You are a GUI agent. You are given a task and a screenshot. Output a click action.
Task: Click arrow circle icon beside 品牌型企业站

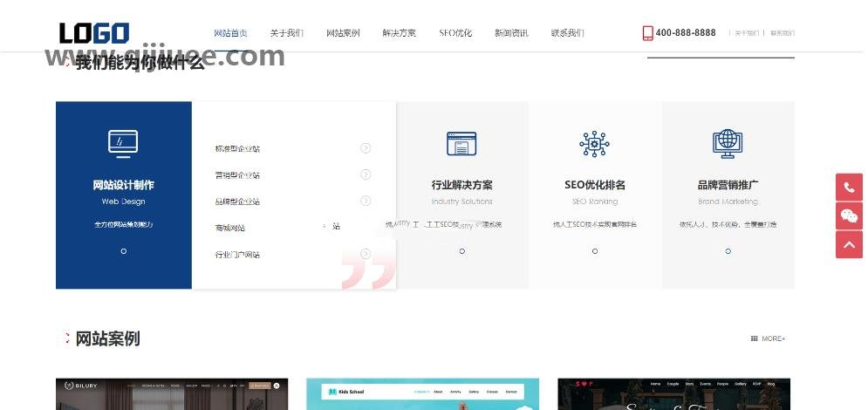pyautogui.click(x=366, y=201)
